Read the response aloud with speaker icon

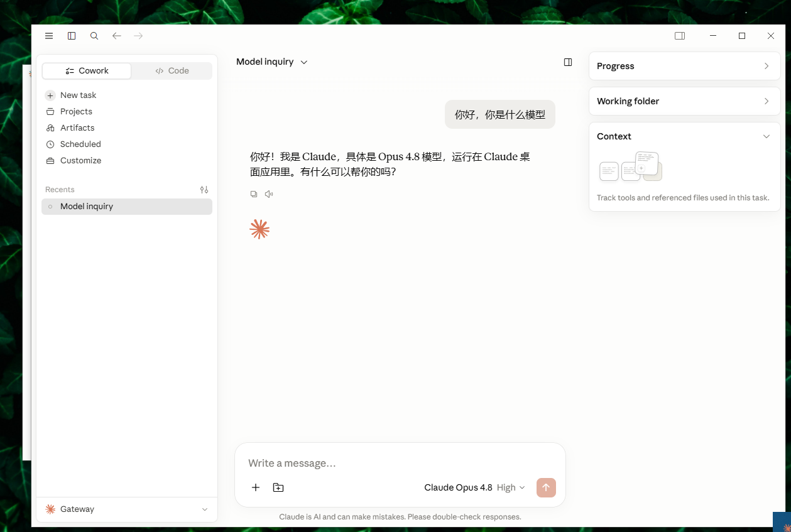[x=269, y=194]
